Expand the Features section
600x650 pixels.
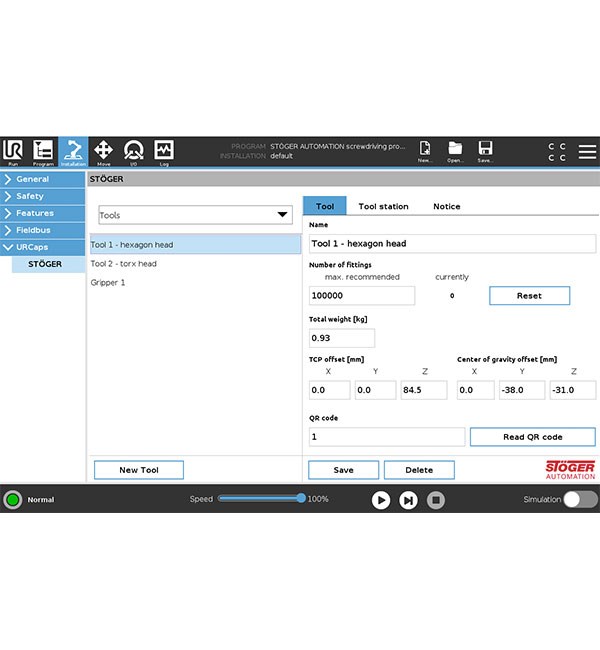[x=43, y=213]
